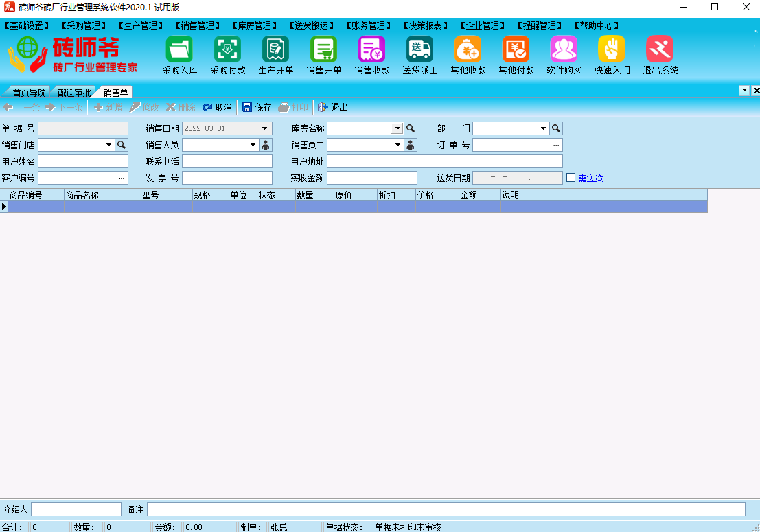Expand the 销售日期 date dropdown
This screenshot has height=532, width=760.
264,128
